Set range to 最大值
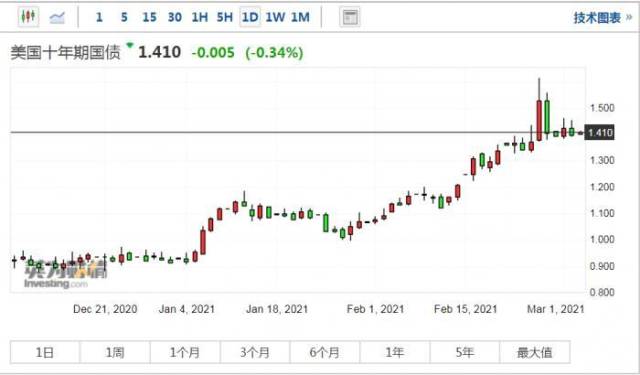640x375 pixels. click(x=535, y=352)
